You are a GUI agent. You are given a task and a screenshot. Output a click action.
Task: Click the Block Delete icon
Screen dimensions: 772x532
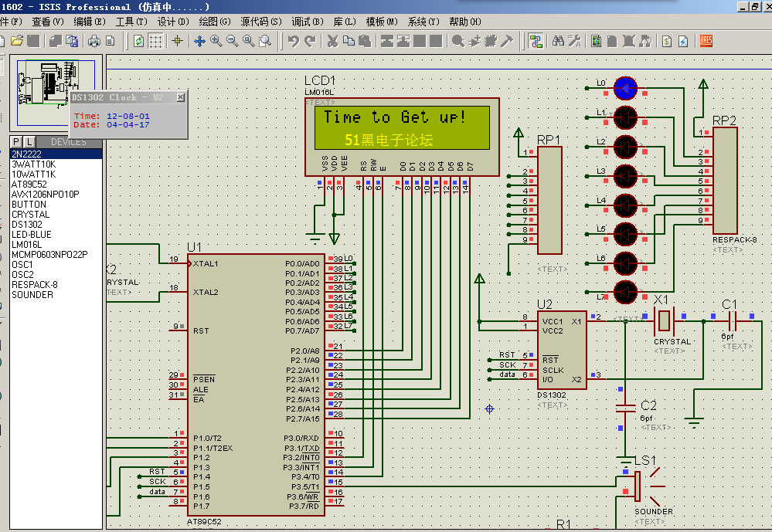coord(436,41)
